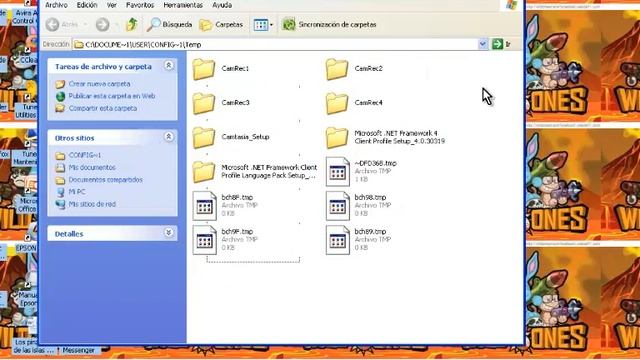
Task: Toggle the Carpetas folder tree
Action: coord(221,24)
